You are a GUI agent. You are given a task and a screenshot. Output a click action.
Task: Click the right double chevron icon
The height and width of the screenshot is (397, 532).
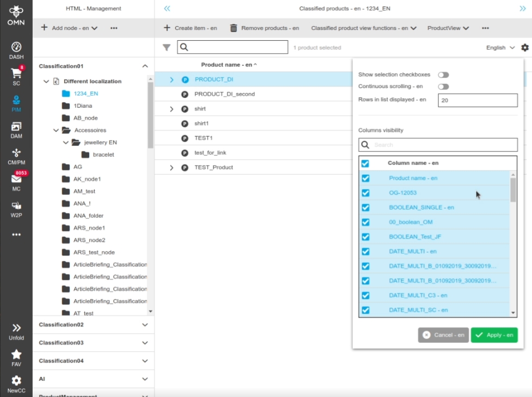point(523,9)
